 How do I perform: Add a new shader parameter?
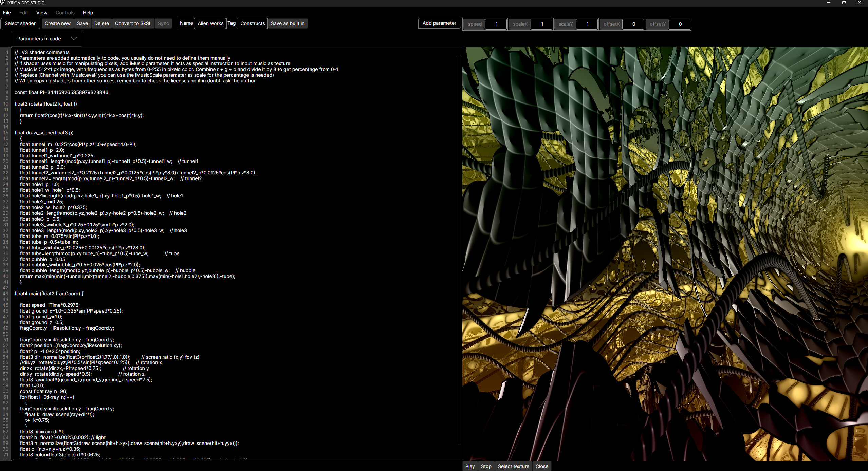(x=439, y=23)
